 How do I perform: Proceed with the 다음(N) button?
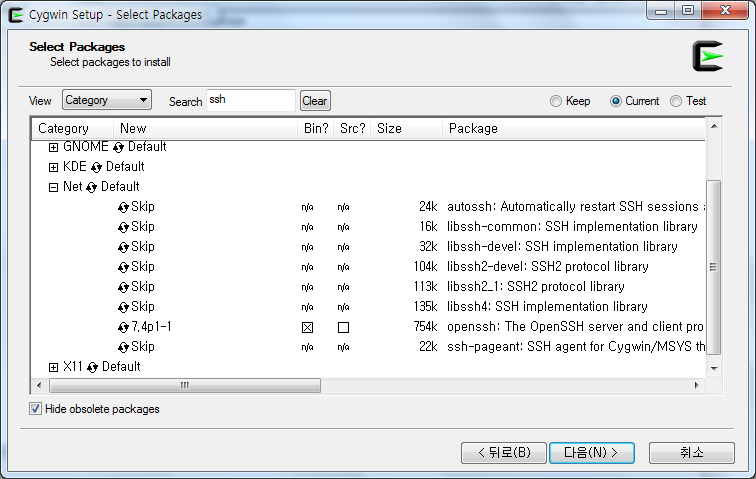pyautogui.click(x=592, y=452)
